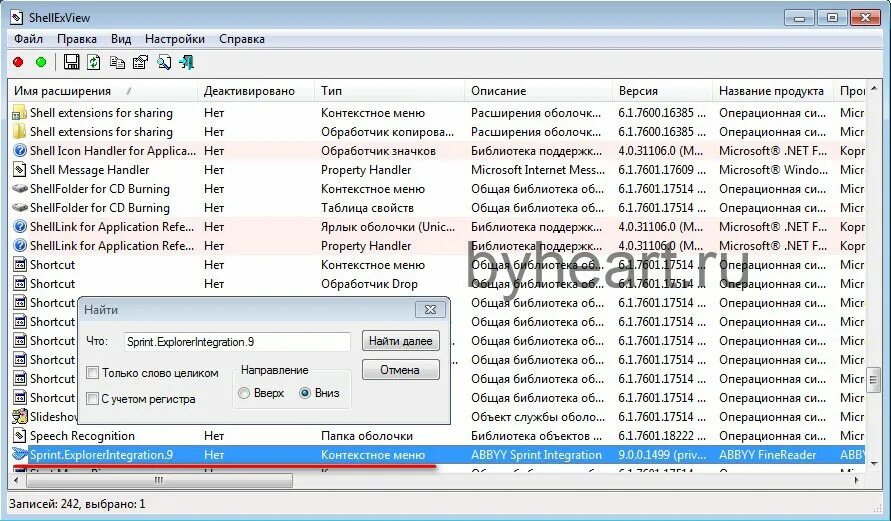Click icon of Shortcut row with Обработчик Drop type
The height and width of the screenshot is (521, 891).
(x=20, y=284)
